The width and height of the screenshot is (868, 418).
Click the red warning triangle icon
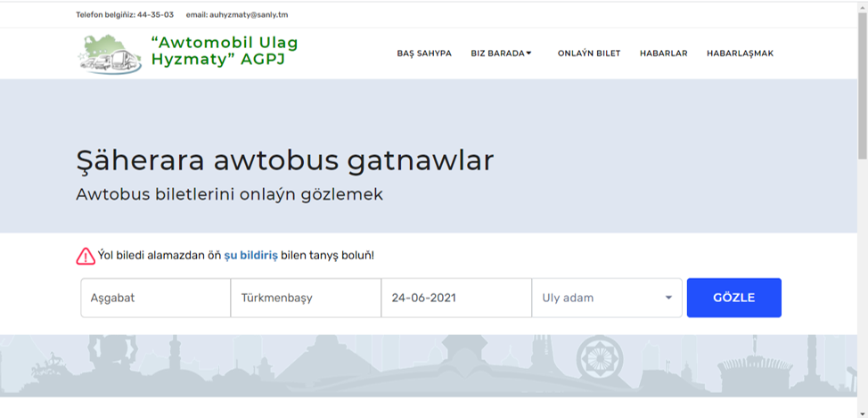point(86,256)
